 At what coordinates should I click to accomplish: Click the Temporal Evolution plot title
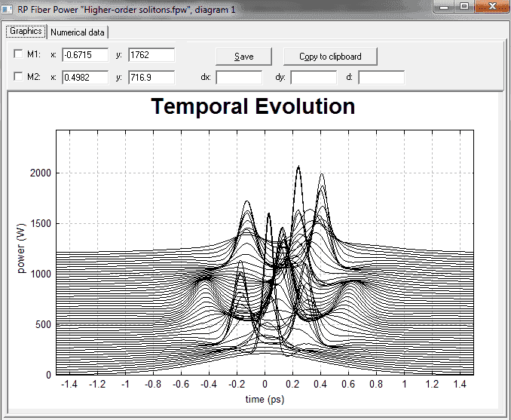pyautogui.click(x=253, y=106)
